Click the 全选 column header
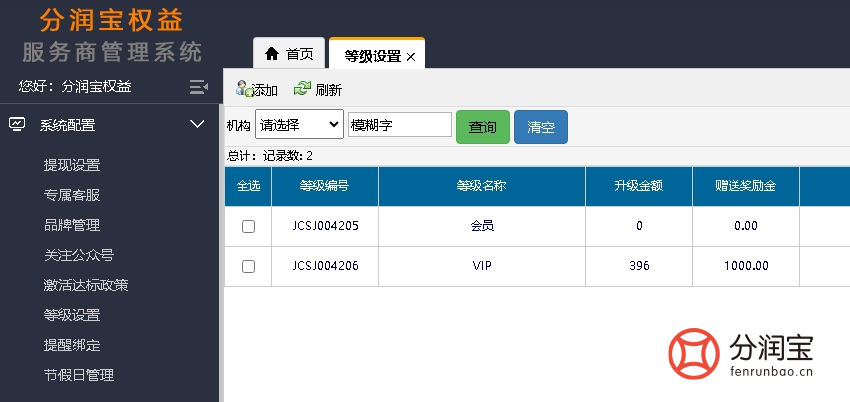850x402 pixels. point(248,186)
